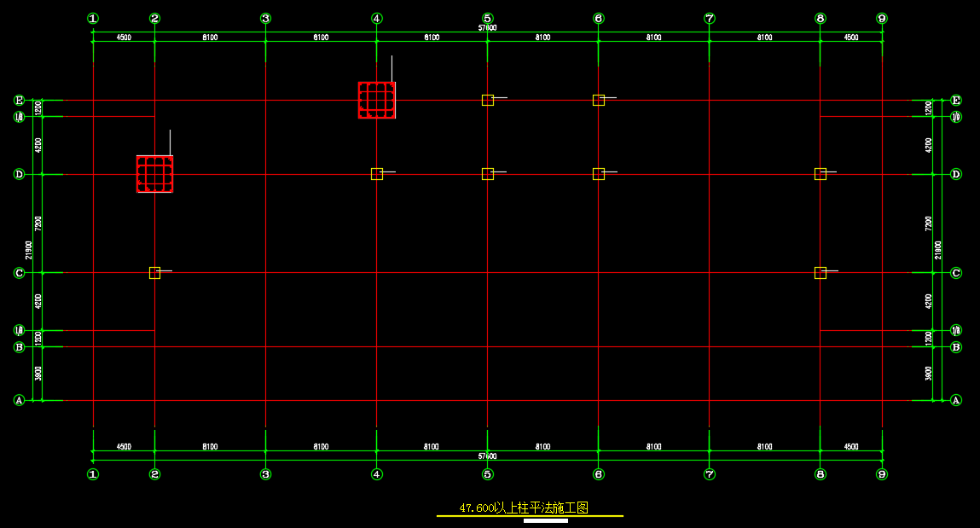Select the red column detail near axis 4
980x528 pixels.
[376, 100]
